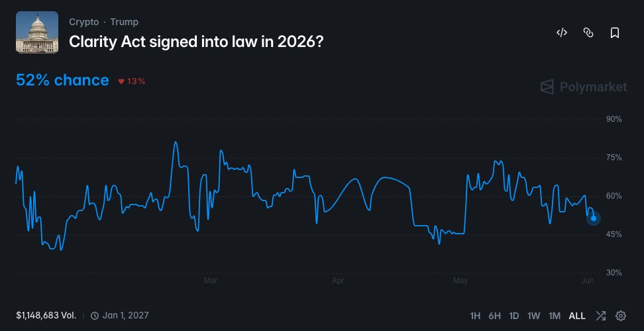
Task: Click the shuffle arrows chart icon
Action: 600,316
